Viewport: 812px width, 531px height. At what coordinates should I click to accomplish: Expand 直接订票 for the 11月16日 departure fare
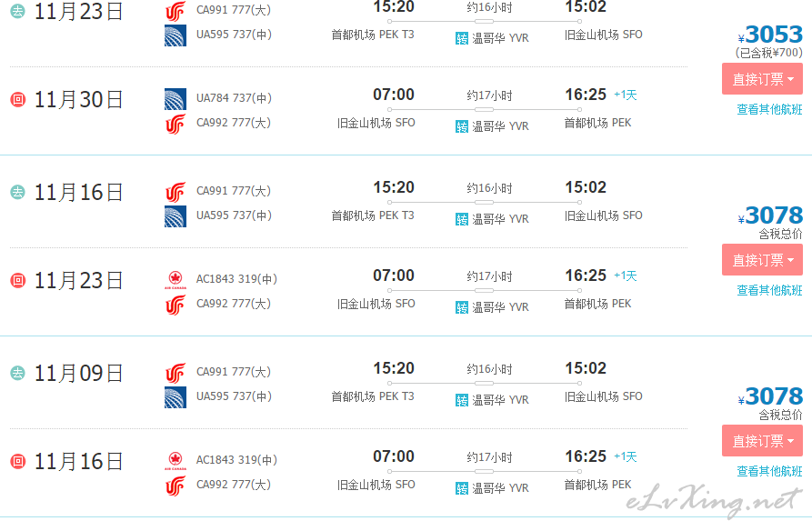pyautogui.click(x=762, y=259)
